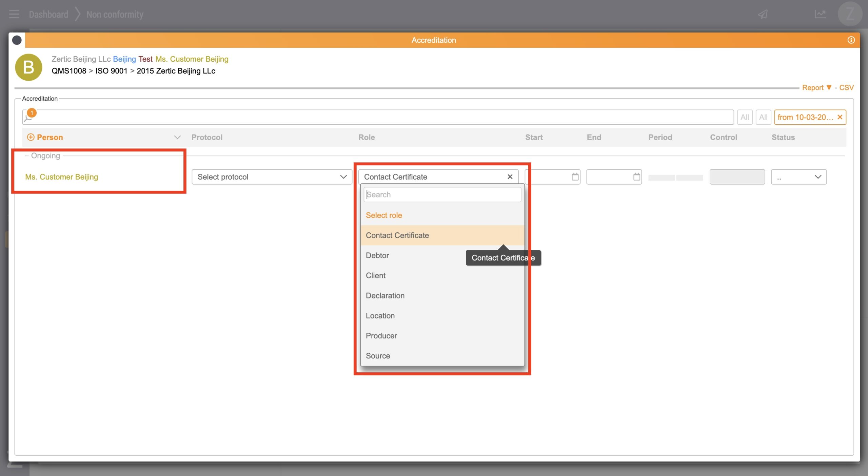Image resolution: width=868 pixels, height=476 pixels.
Task: Remove the from 10-03-20 date filter
Action: click(x=840, y=117)
